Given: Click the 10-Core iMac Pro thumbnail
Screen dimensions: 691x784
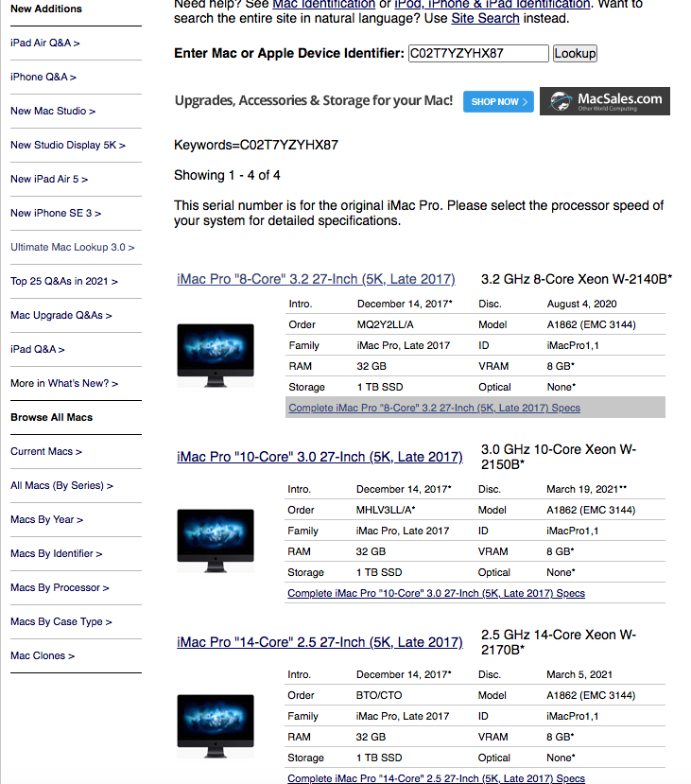Looking at the screenshot, I should (x=216, y=541).
